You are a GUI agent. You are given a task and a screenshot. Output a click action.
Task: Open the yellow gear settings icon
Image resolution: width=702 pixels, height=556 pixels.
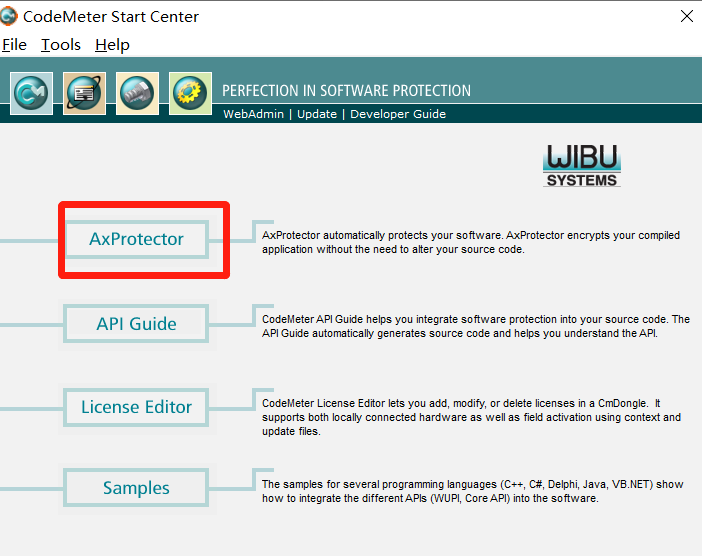click(190, 93)
